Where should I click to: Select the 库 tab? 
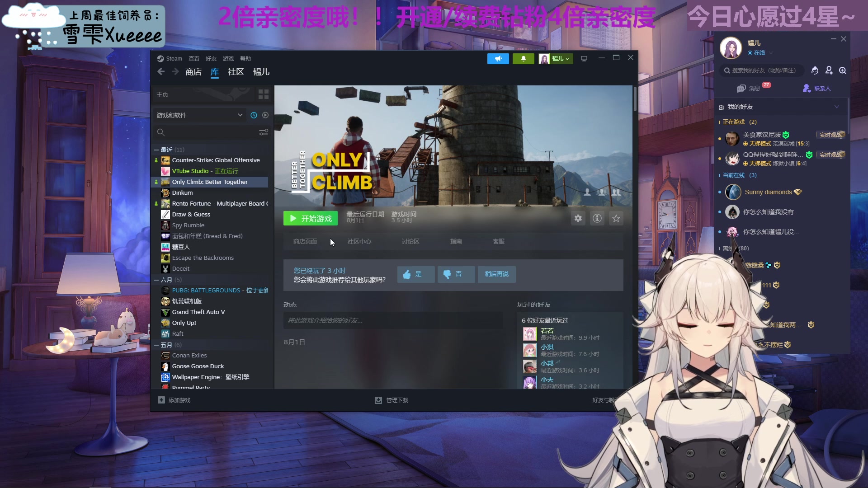pos(215,72)
